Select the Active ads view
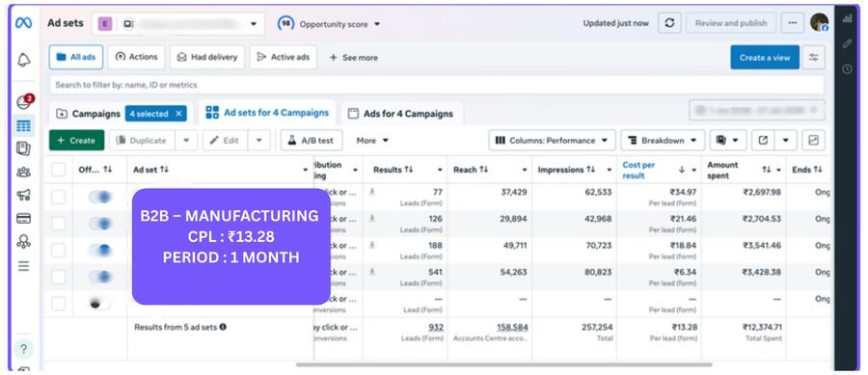 pyautogui.click(x=283, y=57)
